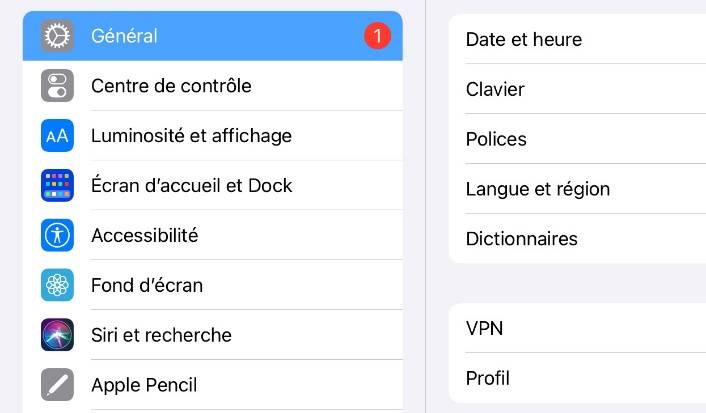The image size is (706, 413).
Task: Open Clavier settings
Action: click(x=578, y=89)
